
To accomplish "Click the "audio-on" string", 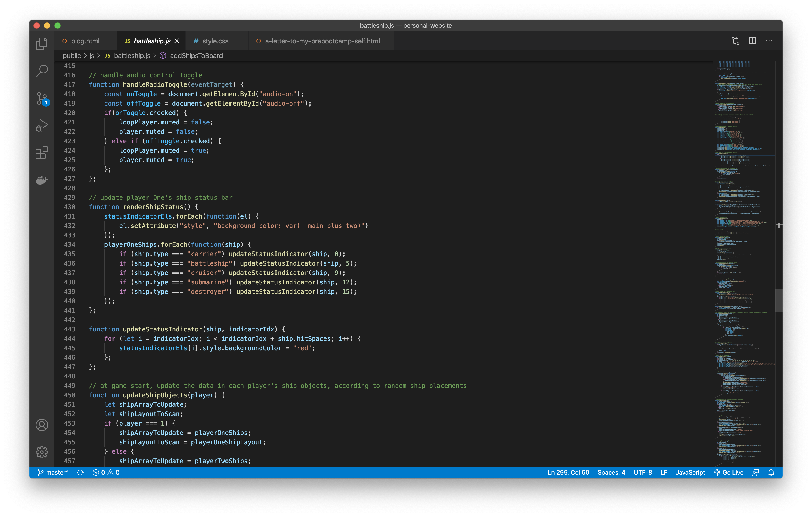I will 278,94.
